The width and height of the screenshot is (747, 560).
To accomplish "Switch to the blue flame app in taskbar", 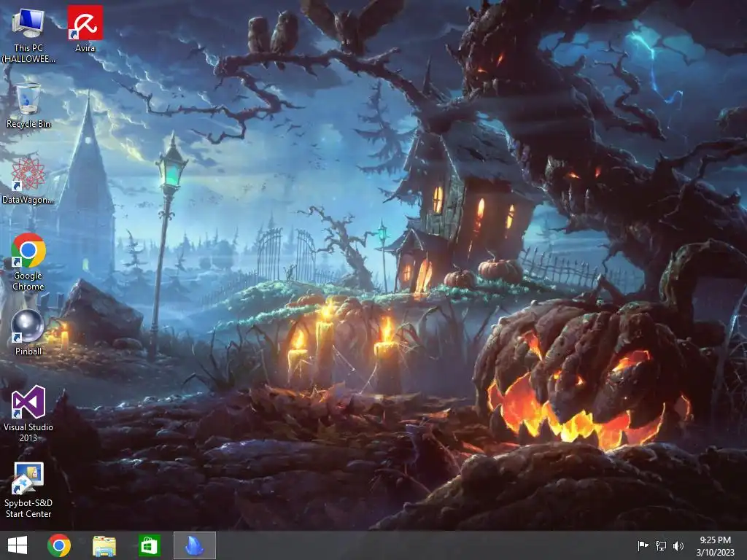I will pyautogui.click(x=194, y=545).
